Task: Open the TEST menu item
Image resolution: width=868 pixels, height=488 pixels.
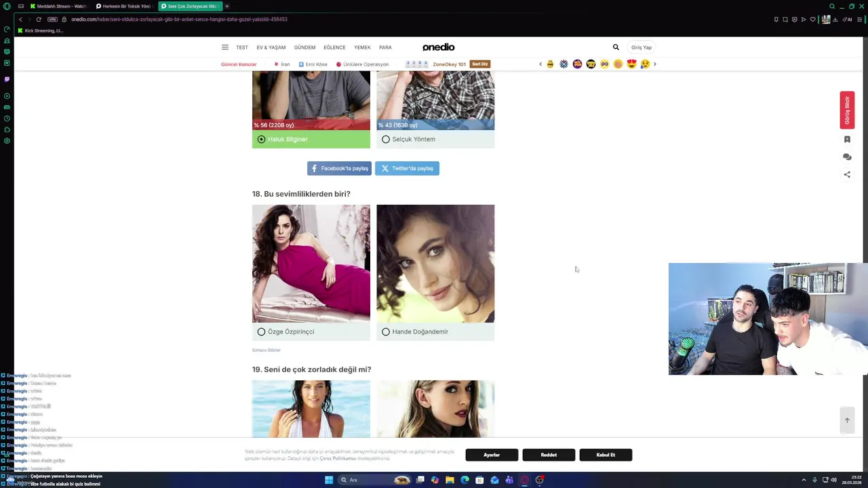Action: tap(242, 47)
